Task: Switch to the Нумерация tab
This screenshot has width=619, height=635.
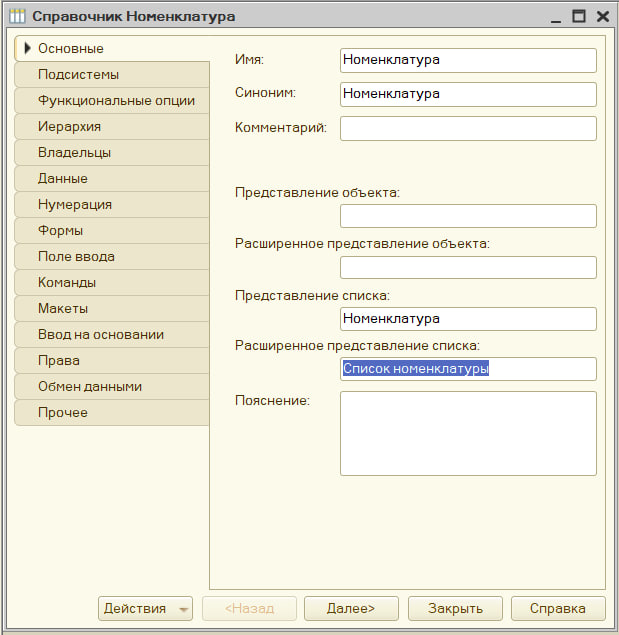Action: (x=112, y=205)
